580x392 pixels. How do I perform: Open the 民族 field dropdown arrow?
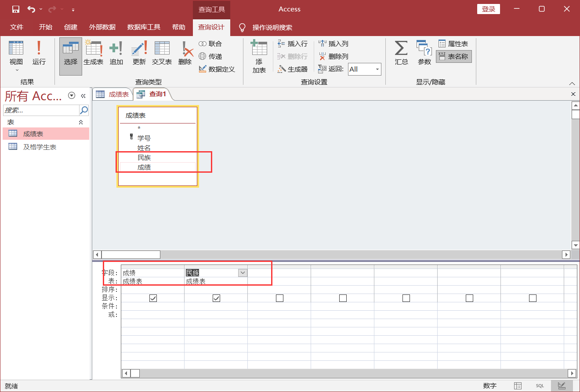243,273
